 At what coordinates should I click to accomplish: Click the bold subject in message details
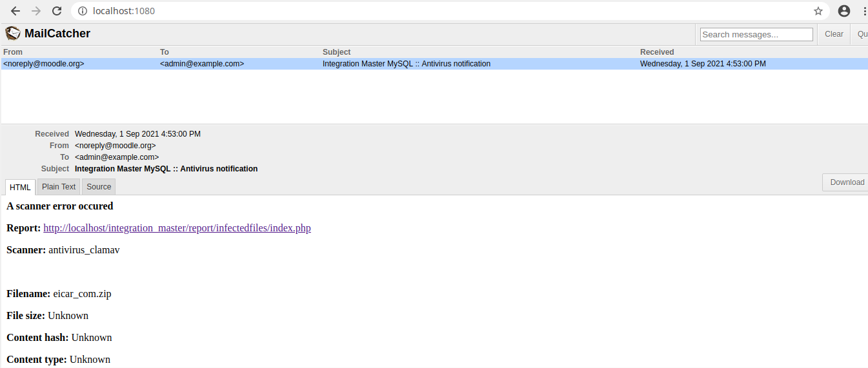tap(166, 169)
